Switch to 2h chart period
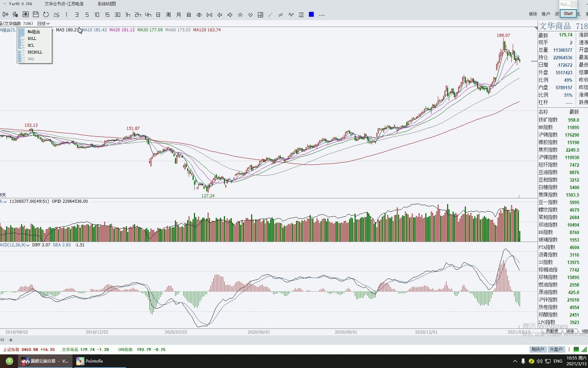The width and height of the screenshot is (588, 368). [138, 15]
